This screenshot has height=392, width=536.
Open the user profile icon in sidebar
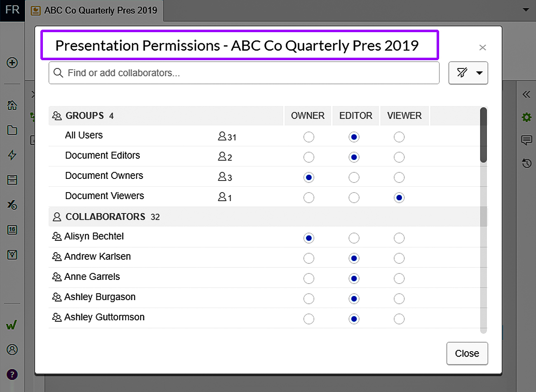pyautogui.click(x=12, y=350)
